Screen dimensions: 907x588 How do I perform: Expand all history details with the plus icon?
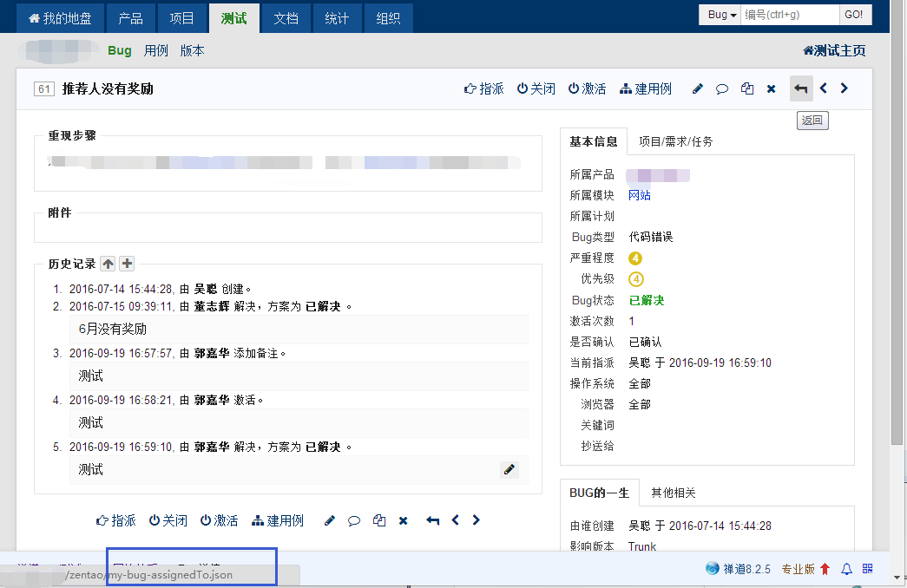pos(127,264)
